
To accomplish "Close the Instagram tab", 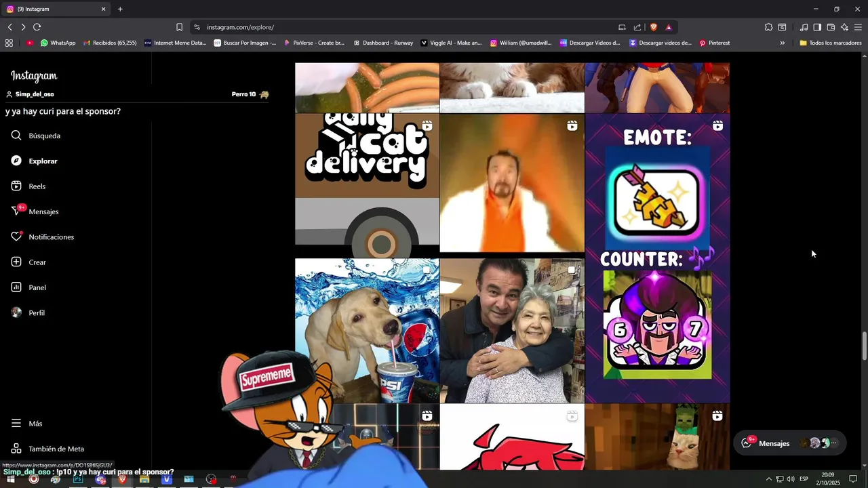I will [103, 9].
